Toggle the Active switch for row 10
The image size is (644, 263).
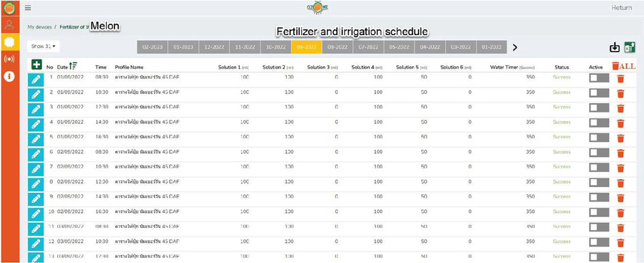click(599, 212)
